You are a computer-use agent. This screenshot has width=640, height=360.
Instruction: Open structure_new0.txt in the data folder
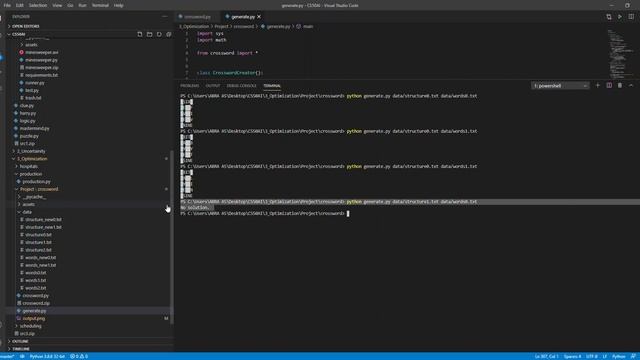[x=43, y=220]
